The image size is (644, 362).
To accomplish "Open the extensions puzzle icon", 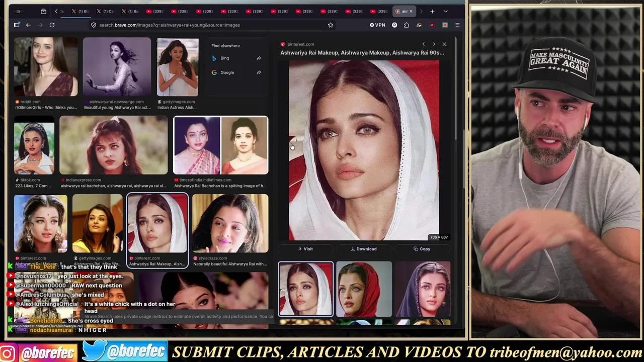I will coord(407,25).
